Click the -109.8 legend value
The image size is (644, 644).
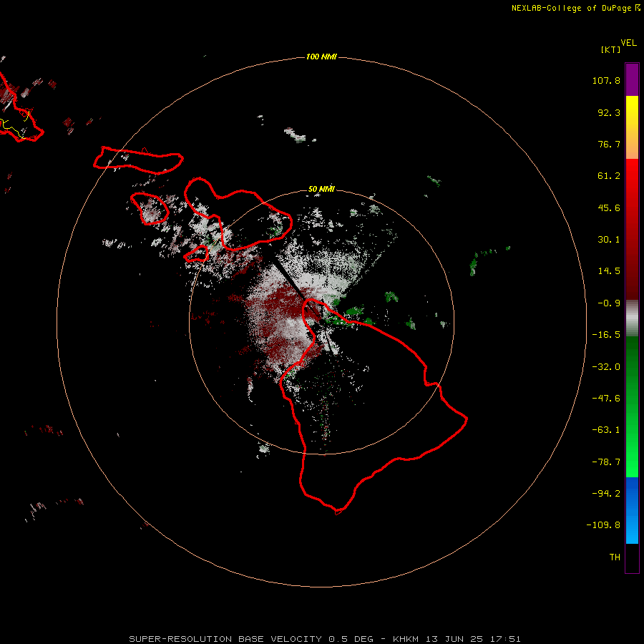[x=603, y=525]
